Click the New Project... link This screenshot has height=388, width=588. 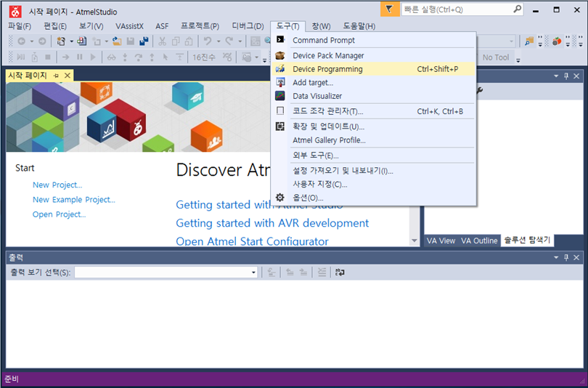(x=57, y=185)
